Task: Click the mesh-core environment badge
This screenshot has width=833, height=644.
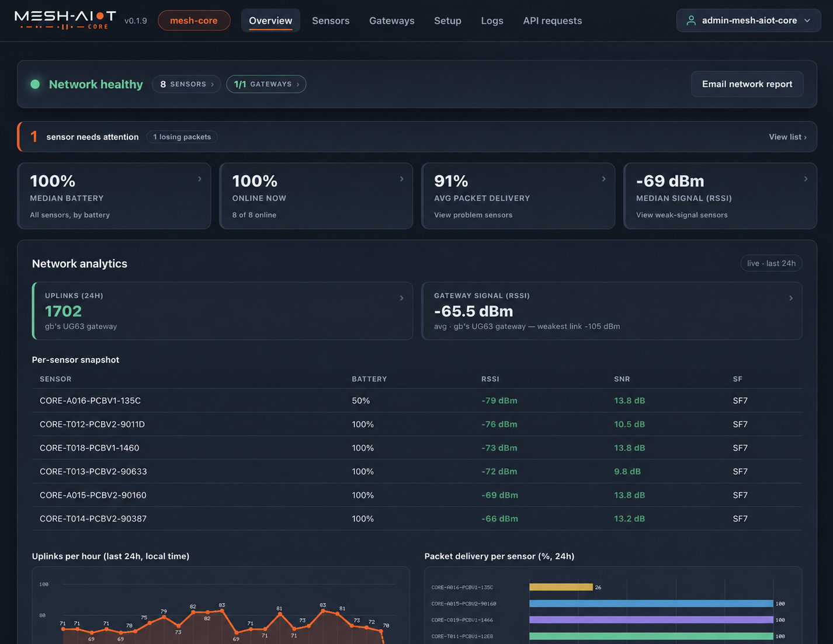Action: click(194, 20)
